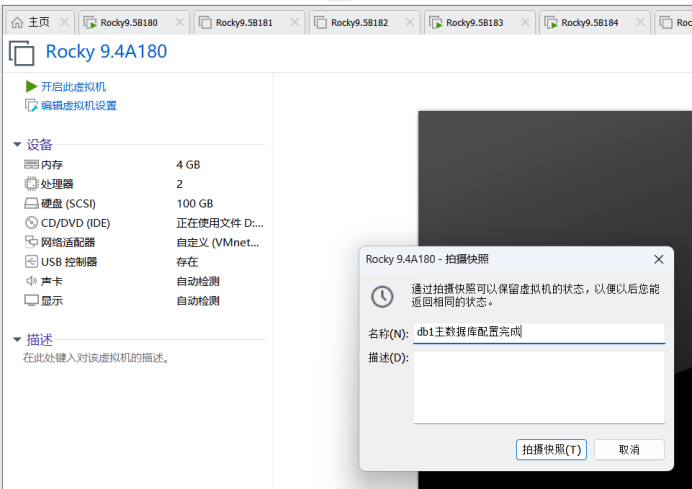The height and width of the screenshot is (489, 692).
Task: Click the network adapter icon
Action: click(31, 242)
